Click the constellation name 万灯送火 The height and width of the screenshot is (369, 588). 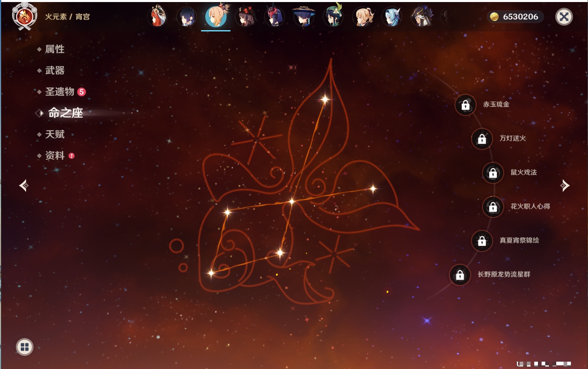513,138
